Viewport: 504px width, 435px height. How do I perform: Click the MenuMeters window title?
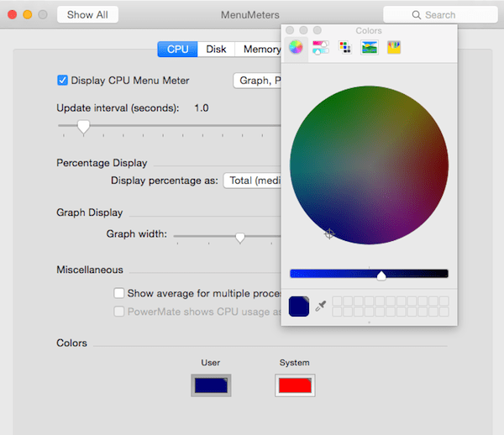pyautogui.click(x=250, y=15)
